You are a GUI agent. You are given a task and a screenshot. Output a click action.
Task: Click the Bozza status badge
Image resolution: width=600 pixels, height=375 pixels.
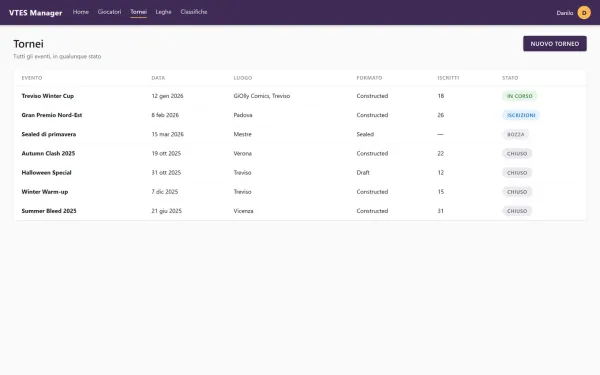pos(516,134)
